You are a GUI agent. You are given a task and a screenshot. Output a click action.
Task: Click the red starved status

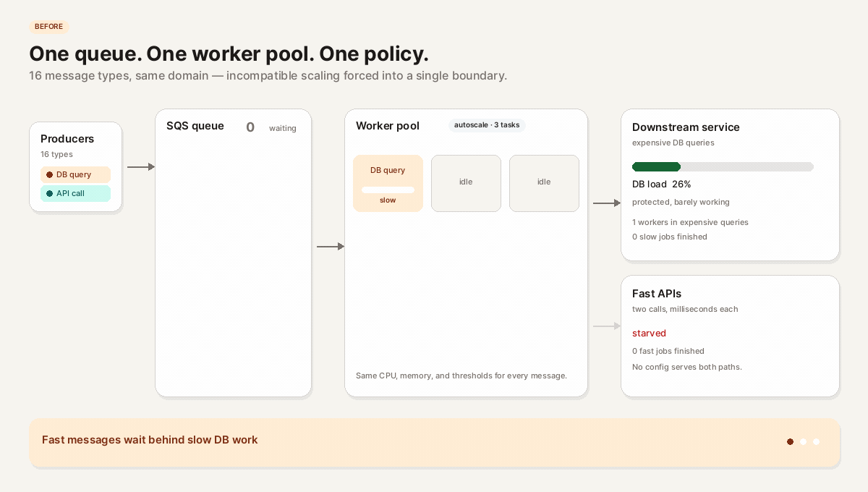pyautogui.click(x=649, y=334)
